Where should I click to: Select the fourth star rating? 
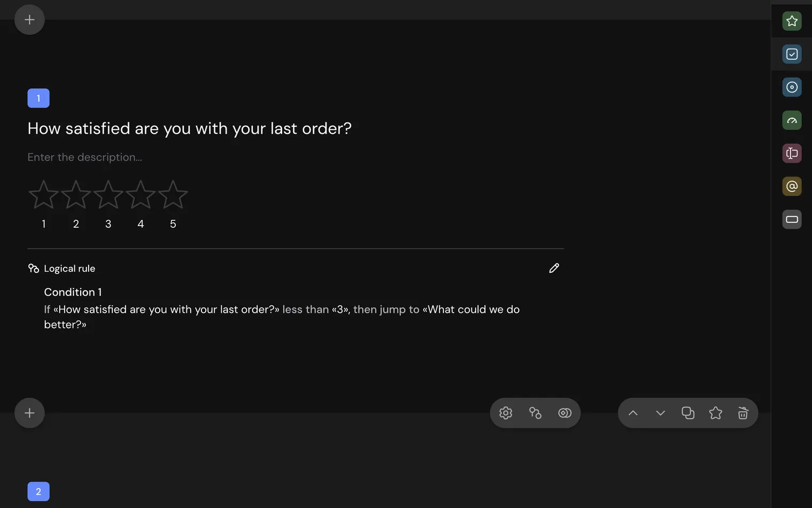pyautogui.click(x=140, y=195)
